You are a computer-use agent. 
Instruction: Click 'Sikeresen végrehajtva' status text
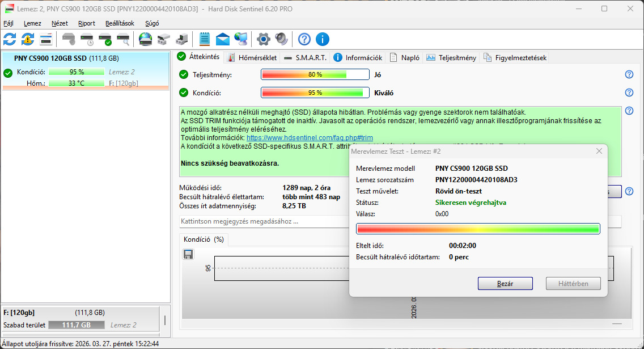click(471, 202)
